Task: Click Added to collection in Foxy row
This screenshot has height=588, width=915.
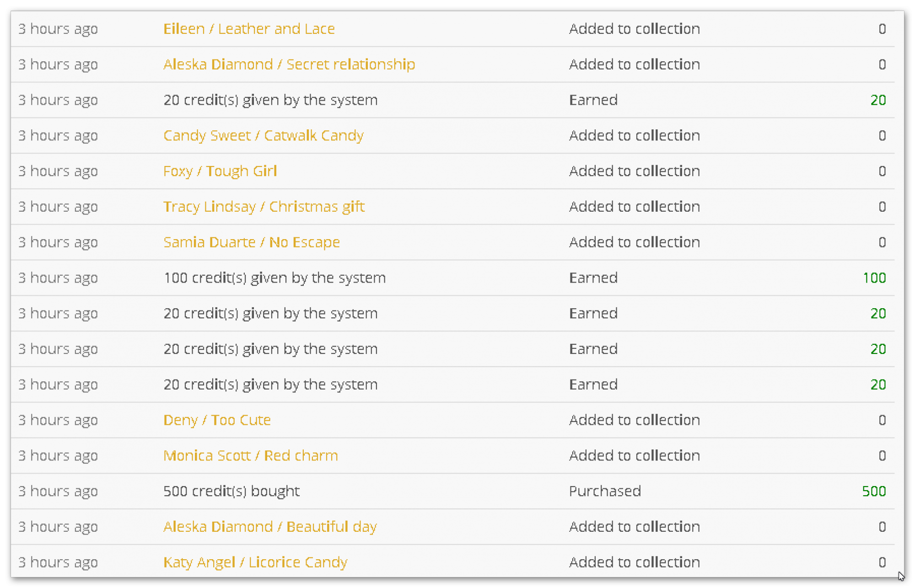Action: tap(635, 171)
